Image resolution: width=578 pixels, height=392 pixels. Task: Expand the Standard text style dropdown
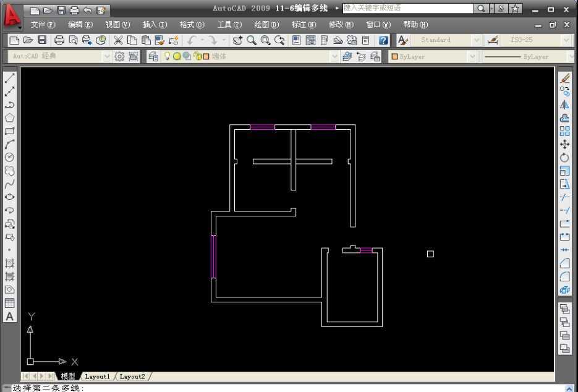[476, 40]
